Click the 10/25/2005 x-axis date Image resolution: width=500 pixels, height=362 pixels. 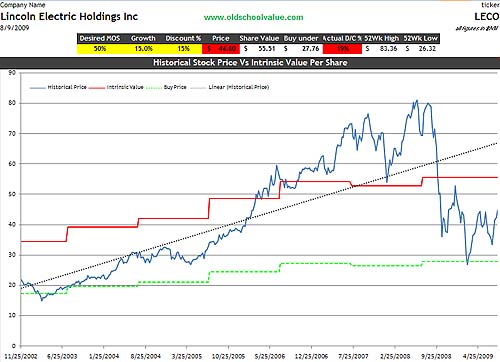click(228, 356)
